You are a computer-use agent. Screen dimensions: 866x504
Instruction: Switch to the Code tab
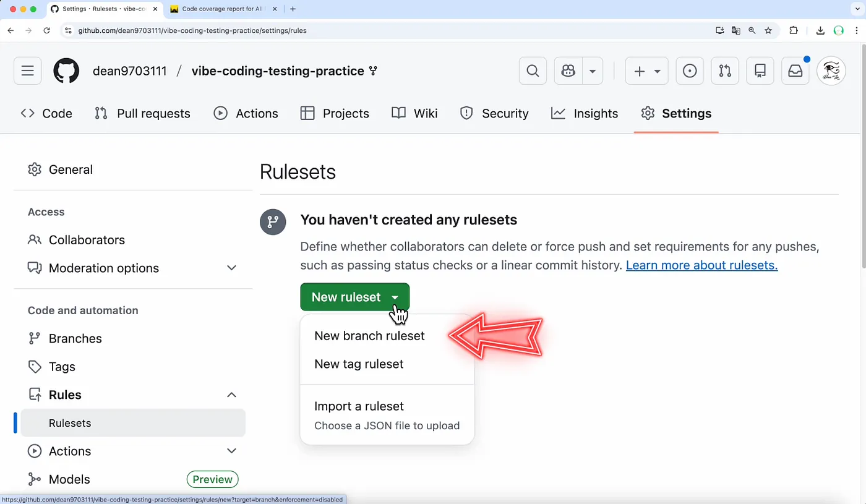(x=46, y=113)
